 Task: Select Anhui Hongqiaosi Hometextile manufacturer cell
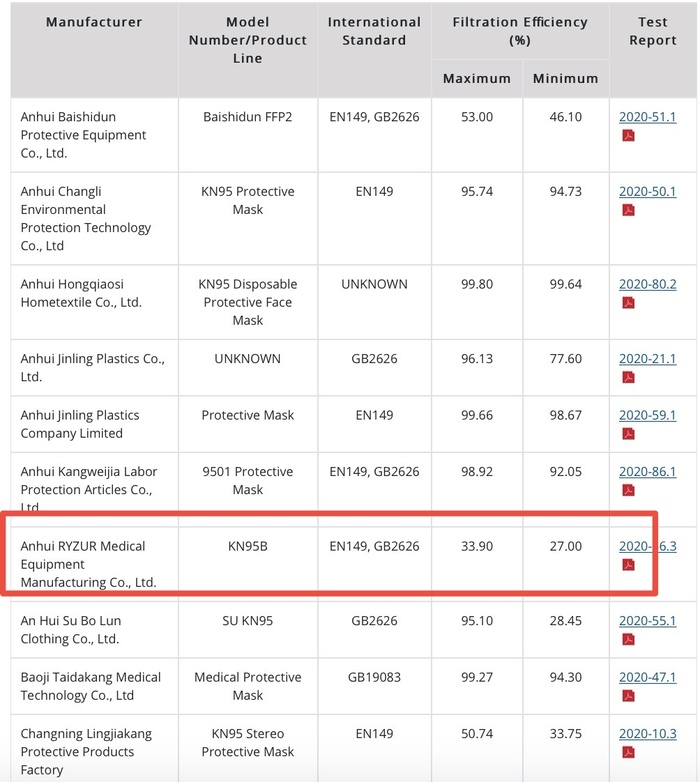coord(94,302)
